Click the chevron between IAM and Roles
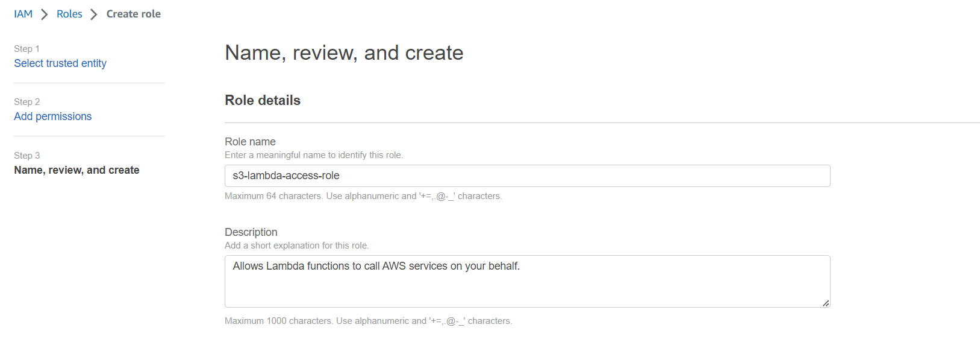 point(44,14)
